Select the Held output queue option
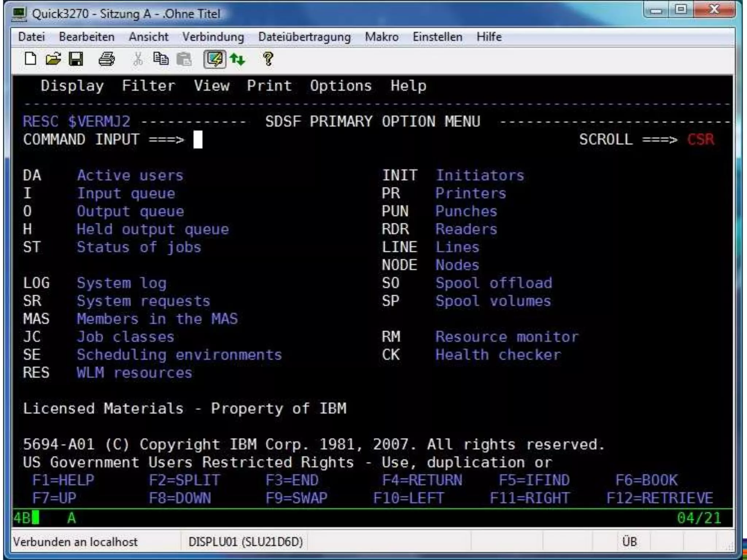Image resolution: width=747 pixels, height=560 pixels. (152, 229)
